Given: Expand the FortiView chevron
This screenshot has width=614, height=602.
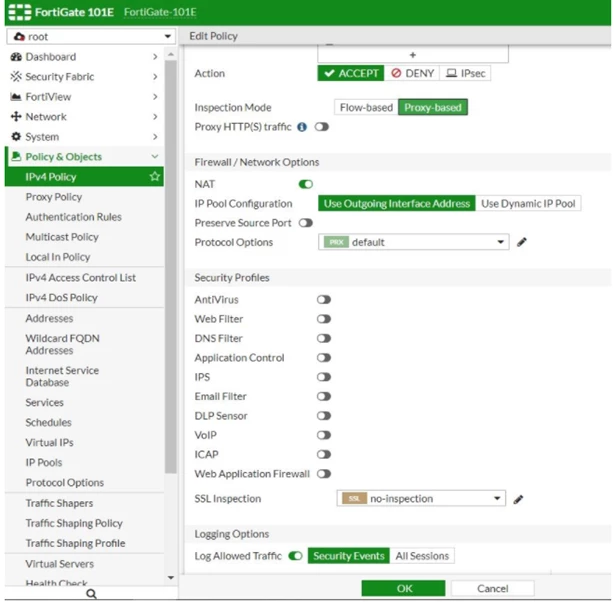Looking at the screenshot, I should [x=155, y=97].
